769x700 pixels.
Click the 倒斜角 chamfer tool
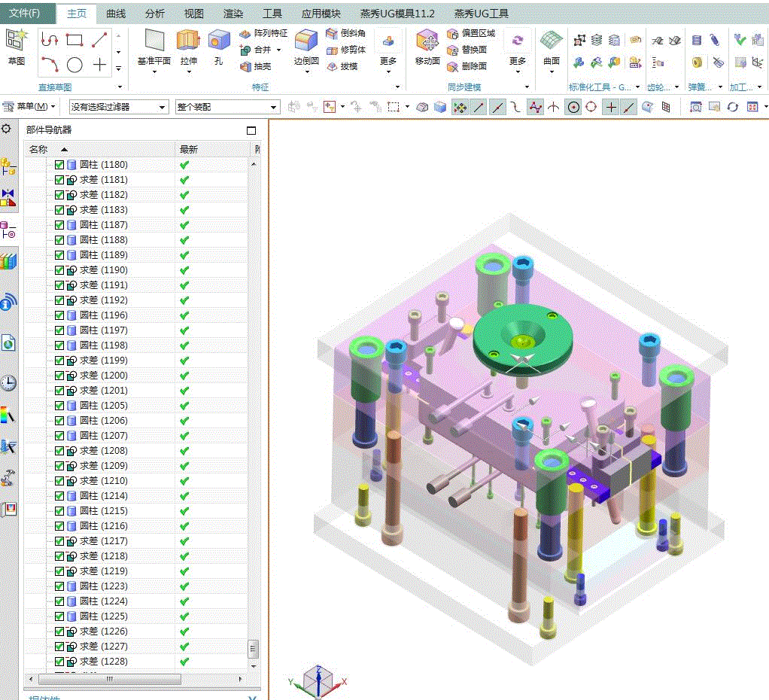[x=346, y=33]
